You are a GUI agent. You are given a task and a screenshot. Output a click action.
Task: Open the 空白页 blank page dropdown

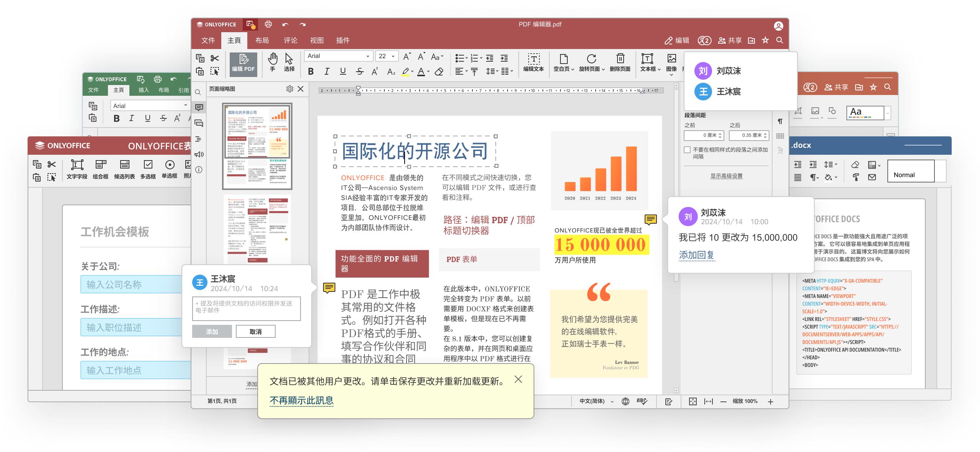coord(564,62)
